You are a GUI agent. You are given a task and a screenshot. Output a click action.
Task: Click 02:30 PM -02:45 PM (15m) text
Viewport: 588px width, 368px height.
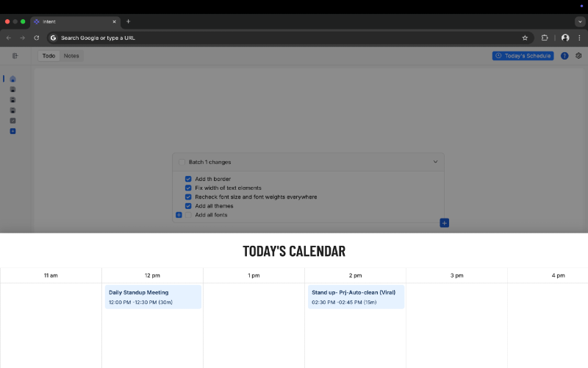click(x=344, y=302)
